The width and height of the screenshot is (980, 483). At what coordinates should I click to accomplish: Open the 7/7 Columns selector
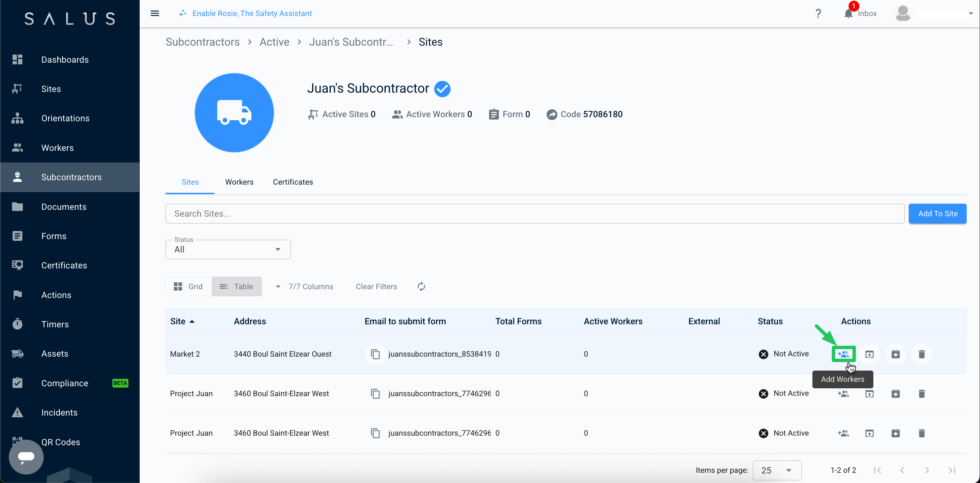click(x=304, y=287)
